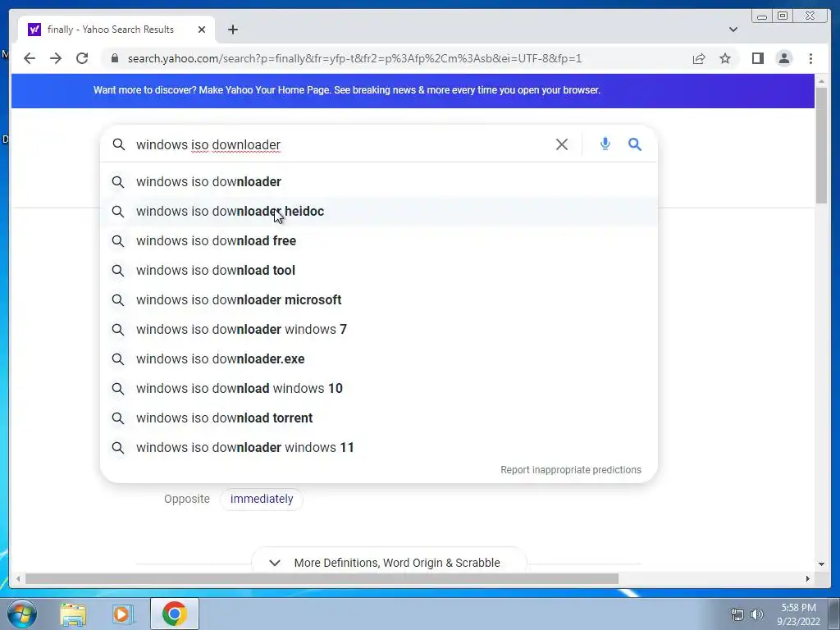Image resolution: width=840 pixels, height=630 pixels.
Task: Close the Yahoo Search Results tab
Action: (202, 30)
